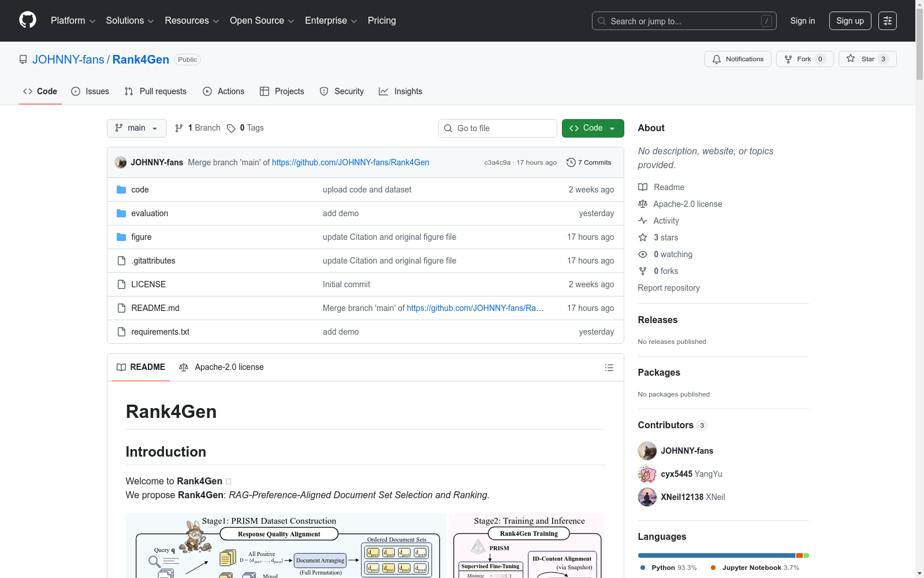This screenshot has width=924, height=578.
Task: Expand the Solutions menu
Action: coord(130,21)
